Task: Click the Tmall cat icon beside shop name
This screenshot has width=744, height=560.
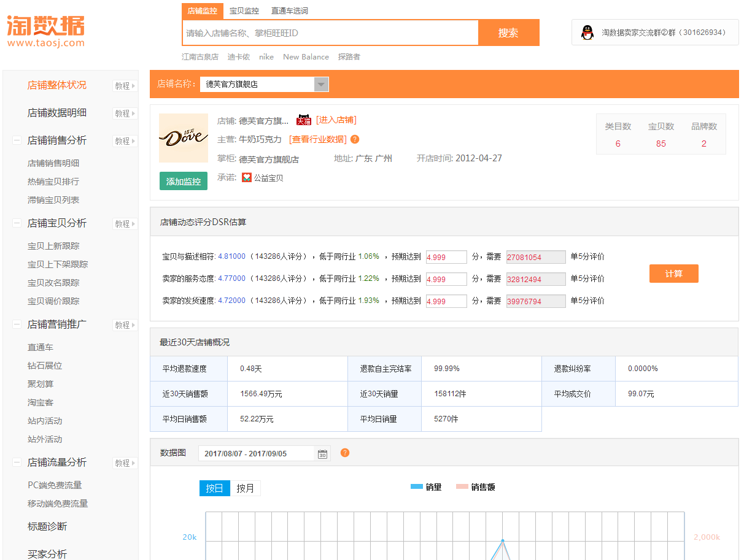Action: point(304,120)
